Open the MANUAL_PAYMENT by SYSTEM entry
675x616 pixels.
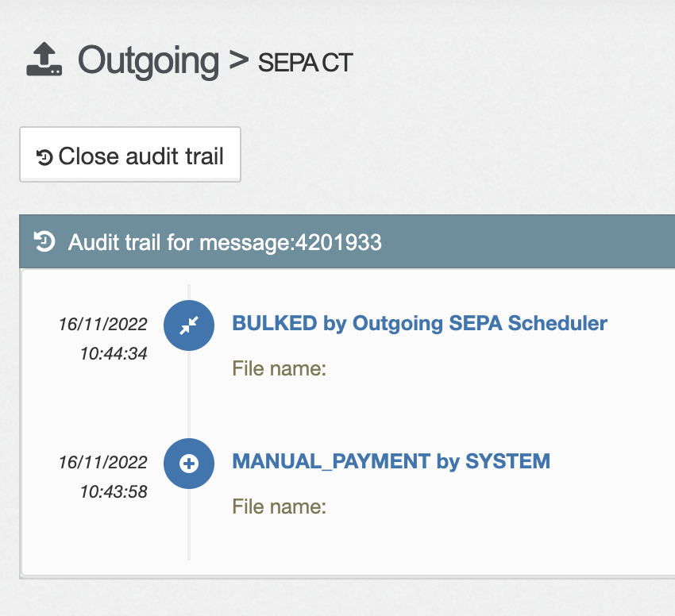coord(391,461)
